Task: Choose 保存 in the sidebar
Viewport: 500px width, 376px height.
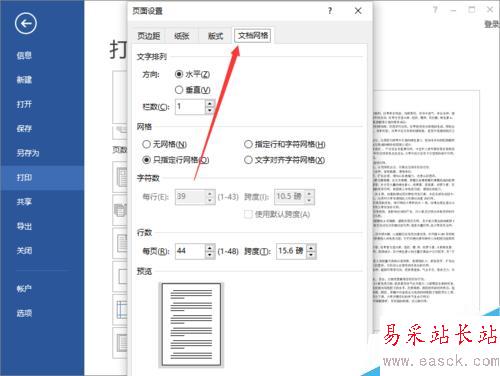Action: [x=24, y=128]
